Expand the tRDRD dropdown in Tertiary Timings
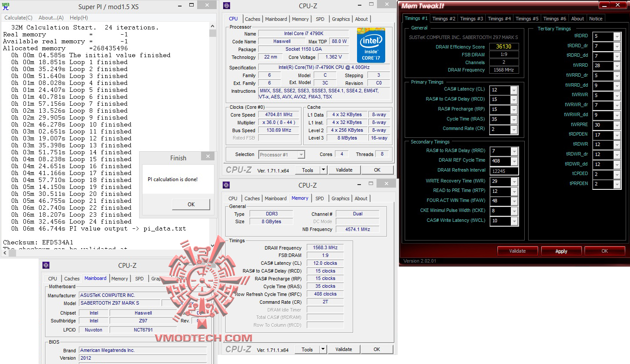The width and height of the screenshot is (630, 364). tap(617, 36)
